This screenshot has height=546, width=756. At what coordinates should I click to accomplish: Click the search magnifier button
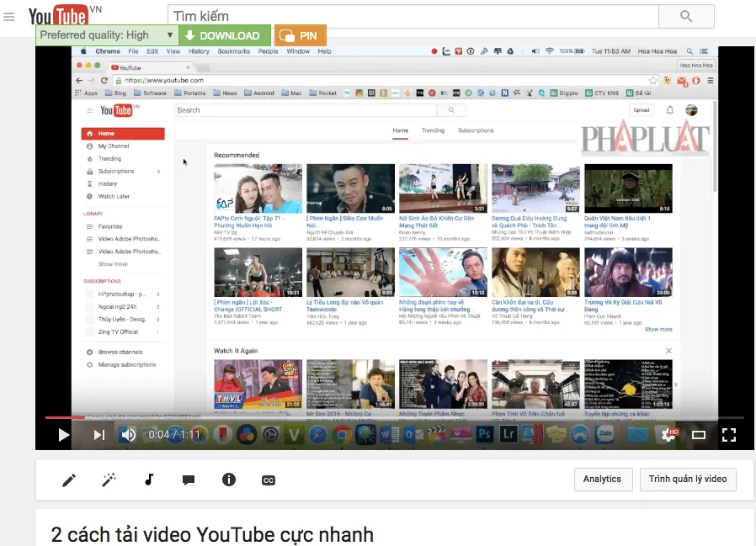[x=686, y=17]
